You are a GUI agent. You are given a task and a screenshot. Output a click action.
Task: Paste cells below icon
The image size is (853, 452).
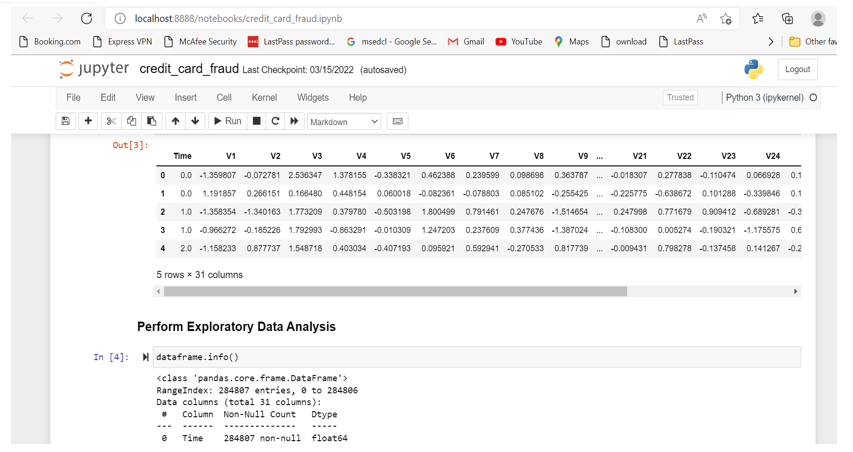(151, 121)
